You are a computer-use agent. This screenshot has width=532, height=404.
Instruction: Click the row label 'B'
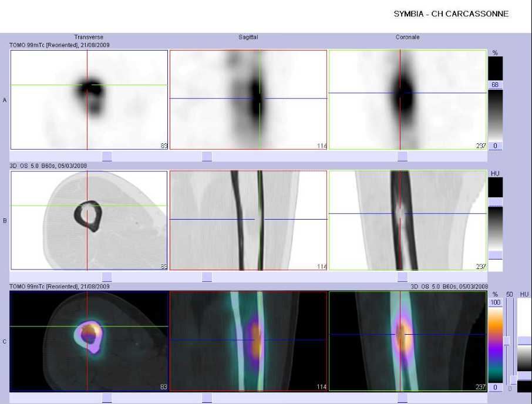click(5, 221)
